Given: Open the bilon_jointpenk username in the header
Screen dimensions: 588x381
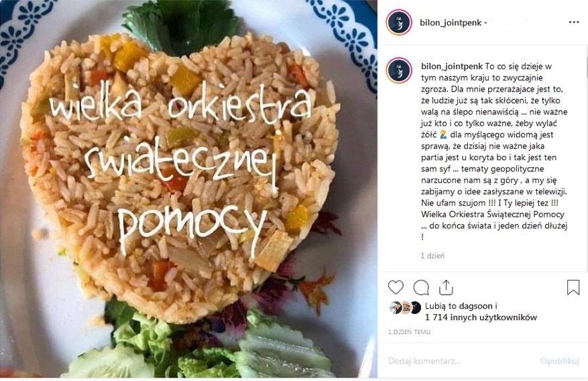Looking at the screenshot, I should (451, 23).
